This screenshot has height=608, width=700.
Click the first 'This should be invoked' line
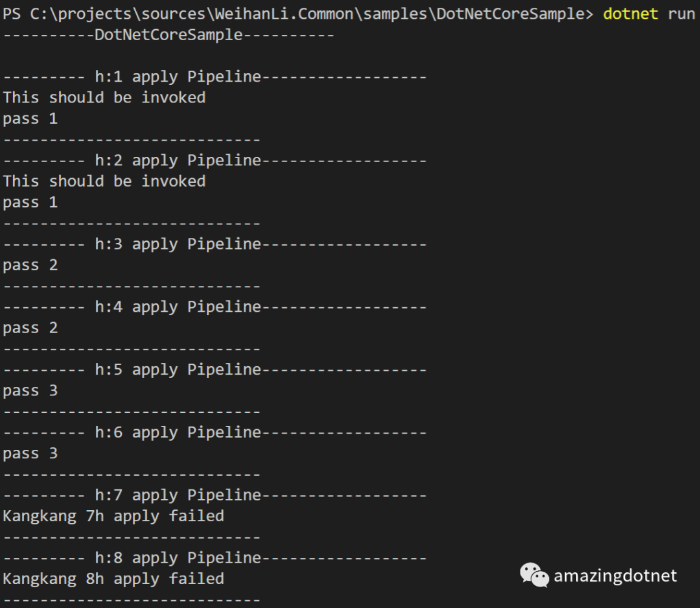[104, 97]
